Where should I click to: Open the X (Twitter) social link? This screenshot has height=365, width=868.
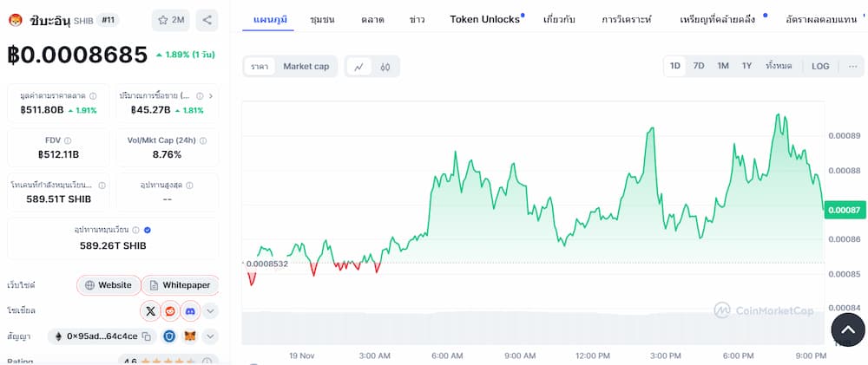click(x=150, y=311)
